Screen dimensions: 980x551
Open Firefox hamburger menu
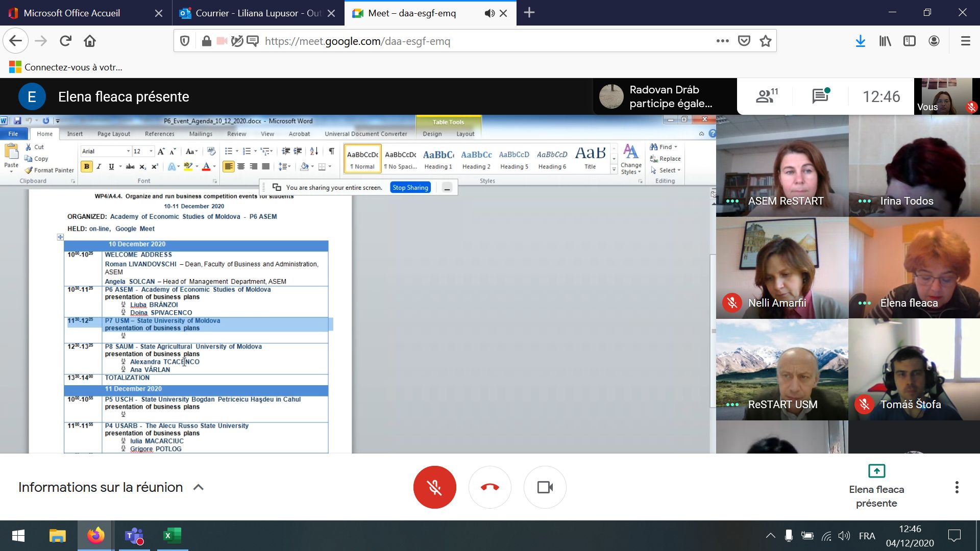click(x=965, y=41)
